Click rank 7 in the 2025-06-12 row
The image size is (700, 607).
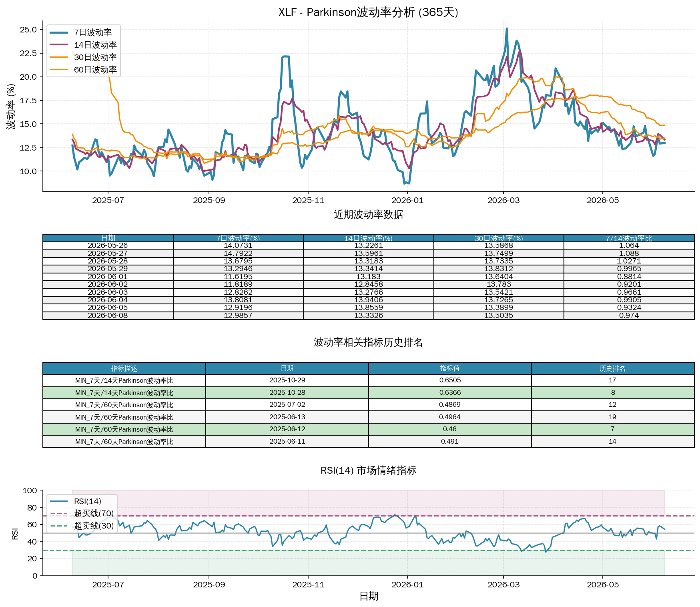613,429
